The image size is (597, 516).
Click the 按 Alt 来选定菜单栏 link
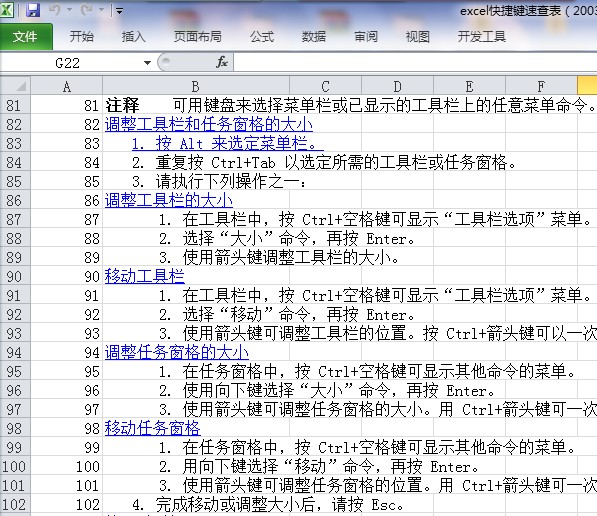click(228, 144)
